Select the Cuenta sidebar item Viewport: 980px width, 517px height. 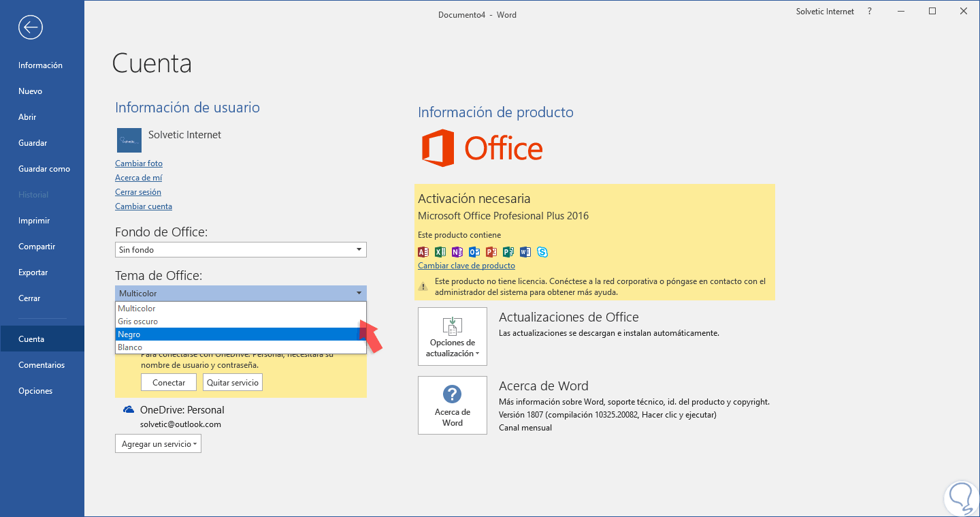click(42, 339)
